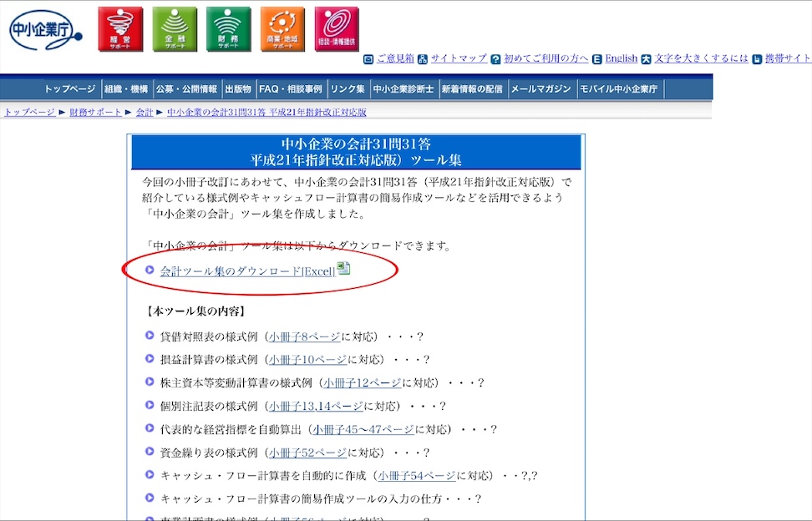Open 公募・公開情報 menu item
This screenshot has width=812, height=521.
185,89
